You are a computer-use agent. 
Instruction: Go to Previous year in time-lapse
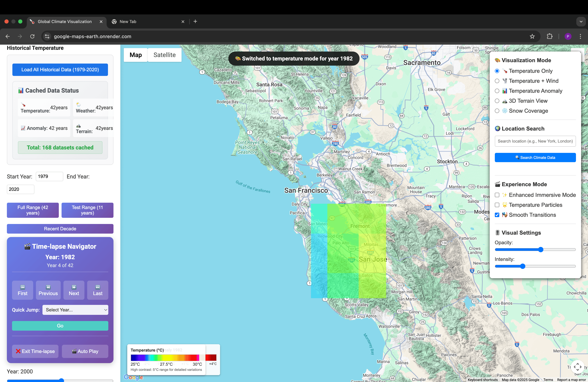[x=48, y=290]
